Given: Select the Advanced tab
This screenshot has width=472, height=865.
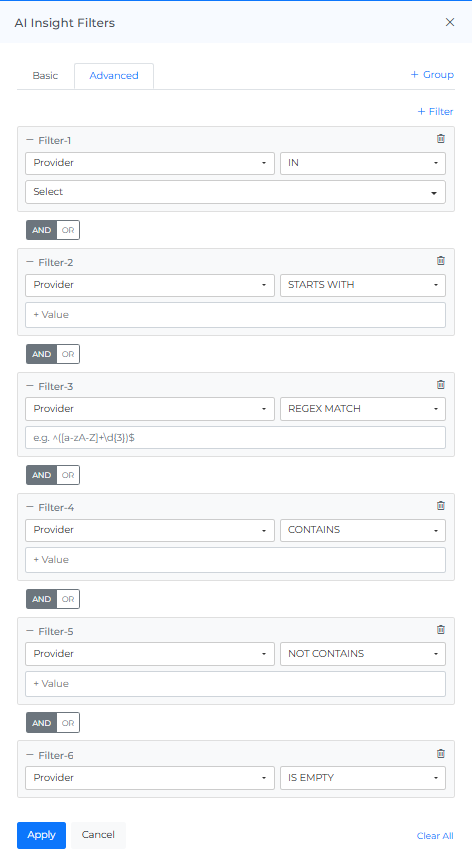Looking at the screenshot, I should [x=114, y=76].
